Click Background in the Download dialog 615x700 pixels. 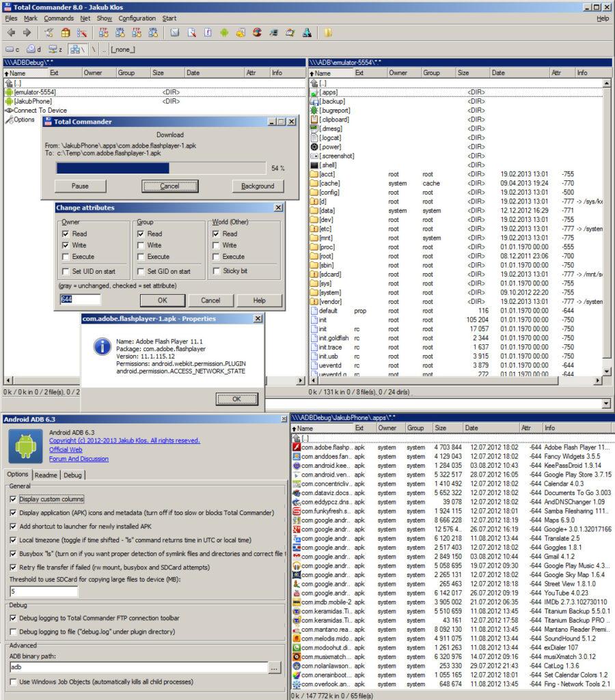(258, 186)
